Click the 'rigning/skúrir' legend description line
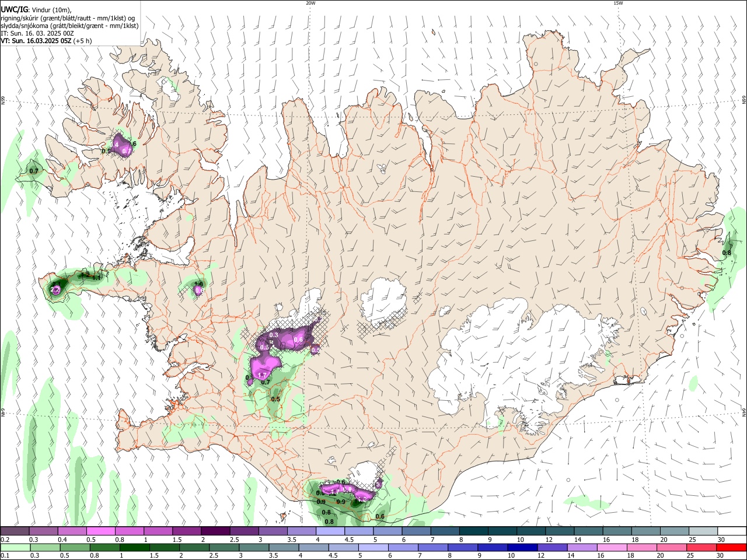This screenshot has width=747, height=560. [x=68, y=18]
